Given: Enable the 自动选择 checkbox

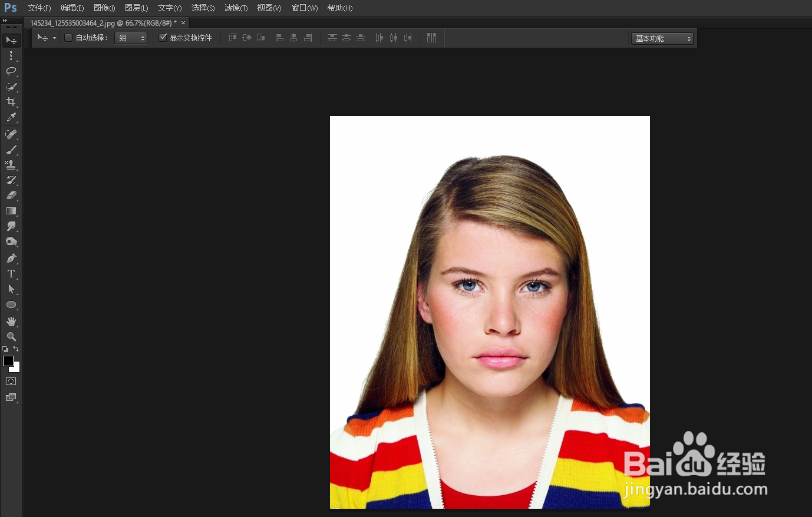Looking at the screenshot, I should coord(68,37).
